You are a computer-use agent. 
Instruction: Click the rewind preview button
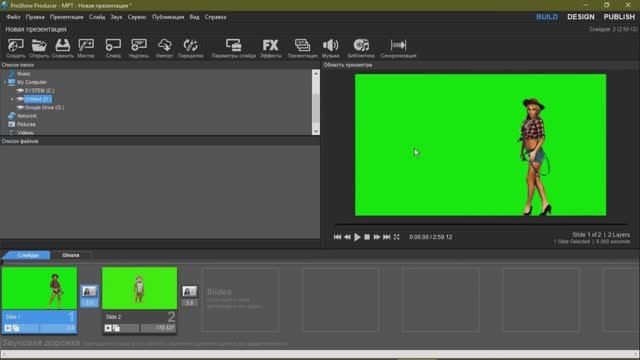point(347,237)
